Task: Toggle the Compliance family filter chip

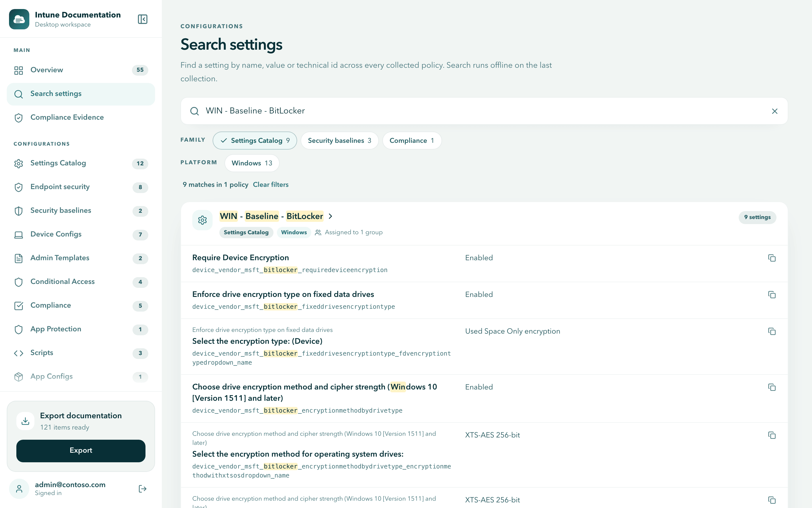Action: tap(412, 141)
